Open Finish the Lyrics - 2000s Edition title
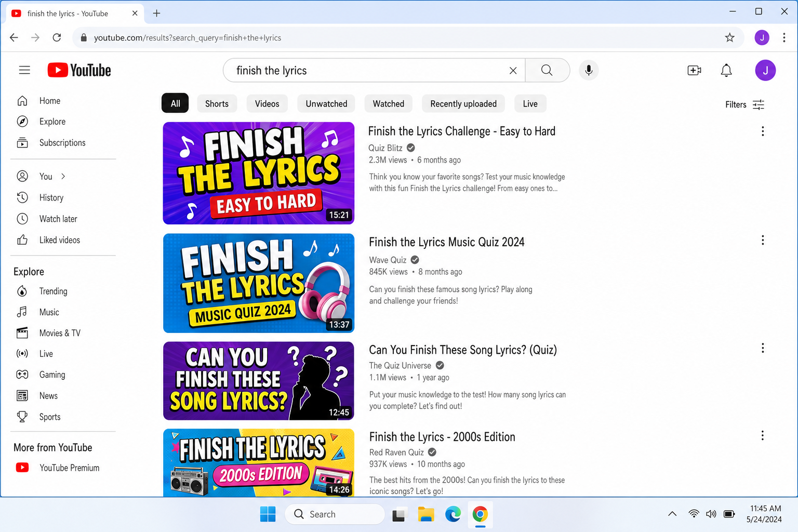This screenshot has width=798, height=532. (x=442, y=437)
